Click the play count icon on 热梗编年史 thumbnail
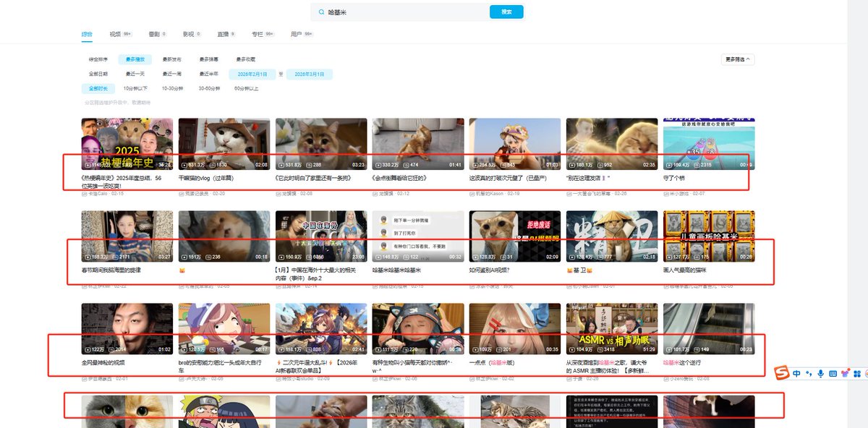This screenshot has width=868, height=428. pos(87,164)
